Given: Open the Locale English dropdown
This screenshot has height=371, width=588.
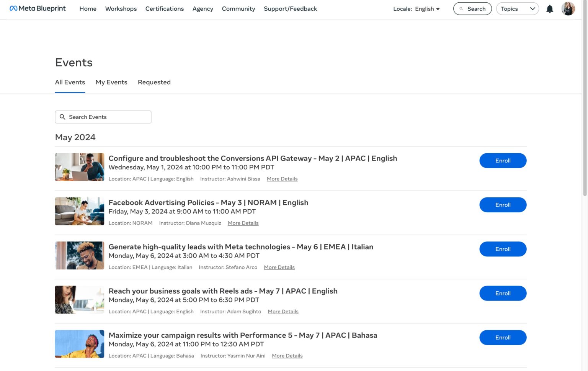Looking at the screenshot, I should pos(416,9).
